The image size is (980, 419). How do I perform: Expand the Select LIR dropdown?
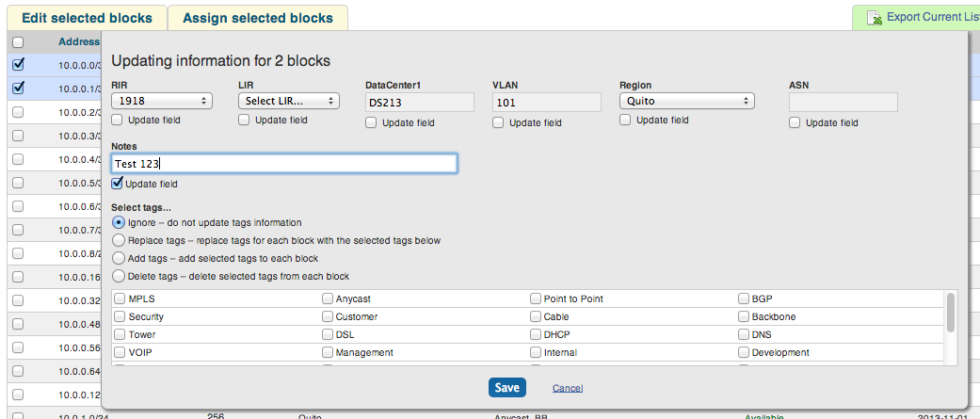[x=288, y=101]
